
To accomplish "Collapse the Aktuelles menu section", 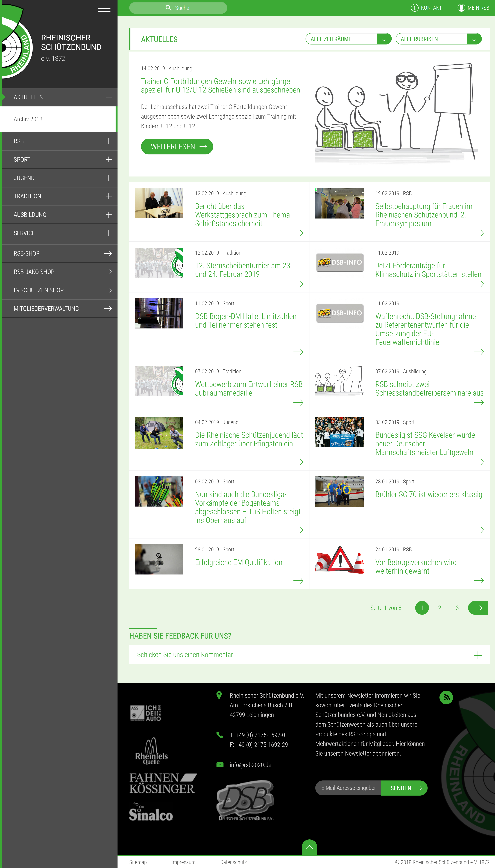I will (109, 97).
